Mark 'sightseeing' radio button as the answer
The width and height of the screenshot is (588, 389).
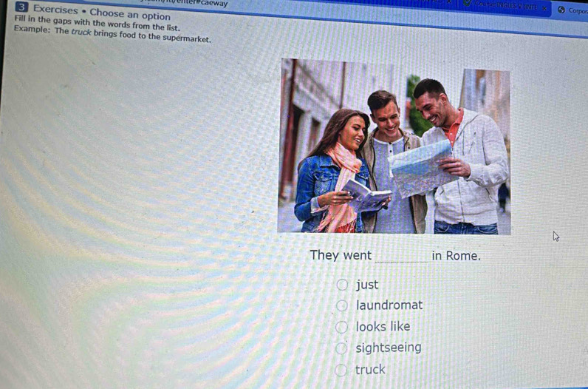pos(342,348)
